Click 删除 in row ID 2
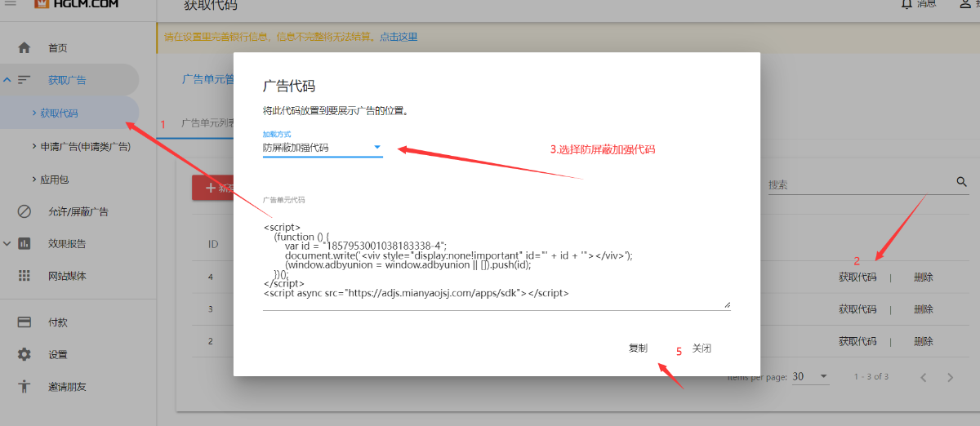 pyautogui.click(x=924, y=341)
